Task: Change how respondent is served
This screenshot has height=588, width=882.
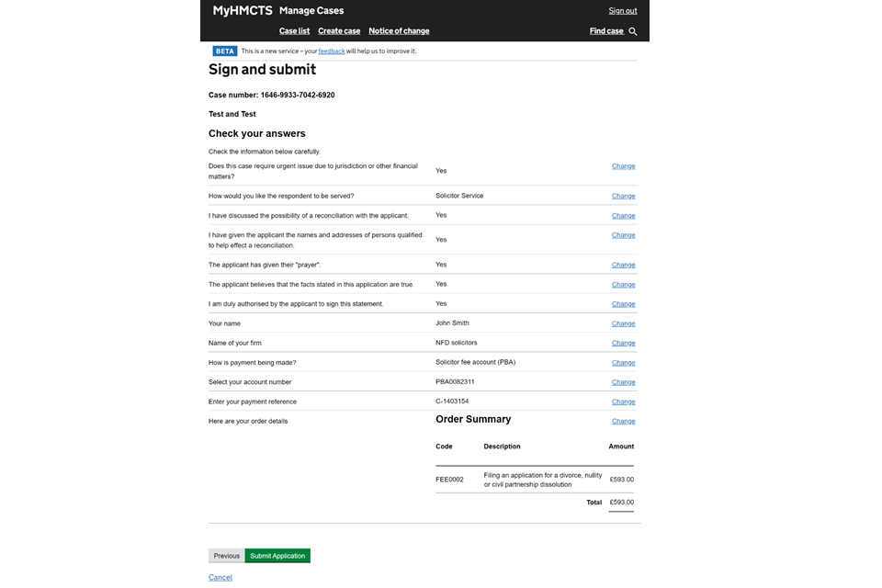Action: click(623, 196)
